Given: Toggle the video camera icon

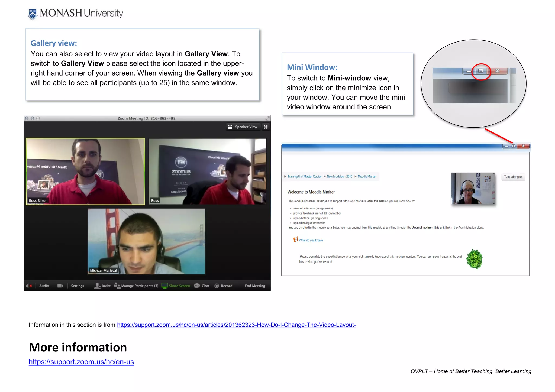Looking at the screenshot, I should coord(60,286).
